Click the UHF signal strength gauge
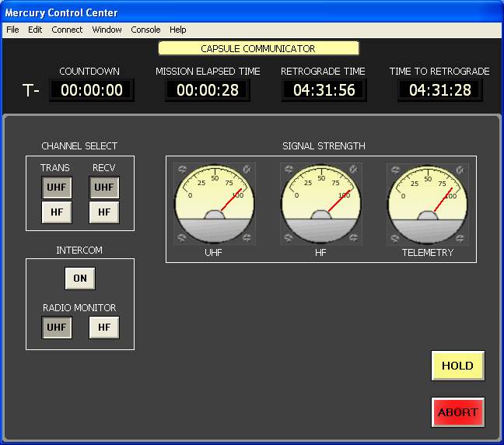 tap(214, 204)
